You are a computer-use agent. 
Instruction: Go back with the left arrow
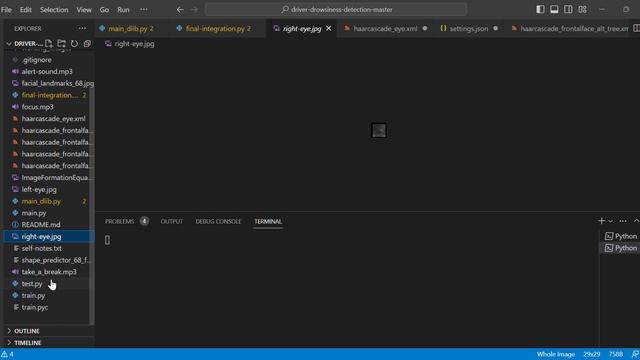[180, 9]
